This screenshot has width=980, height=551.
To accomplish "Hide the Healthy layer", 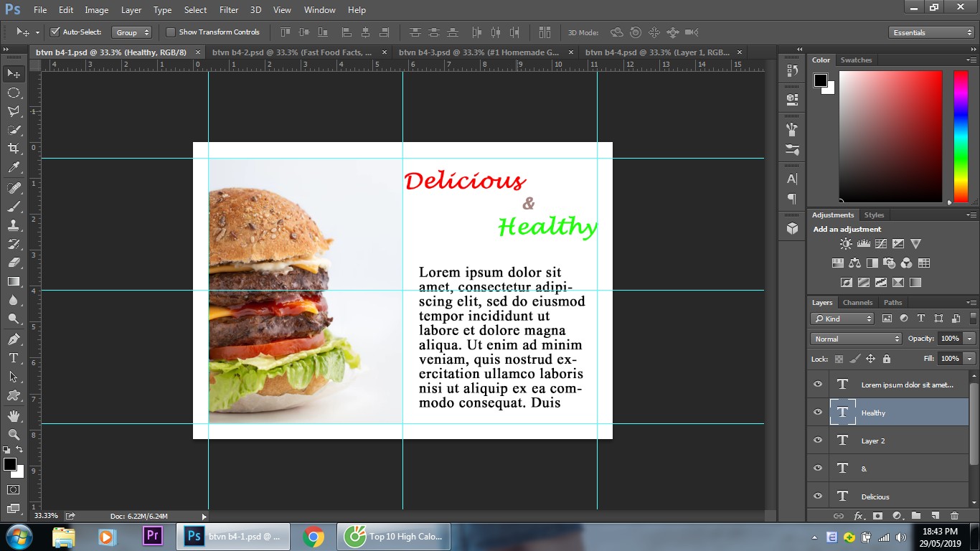I will coord(818,413).
